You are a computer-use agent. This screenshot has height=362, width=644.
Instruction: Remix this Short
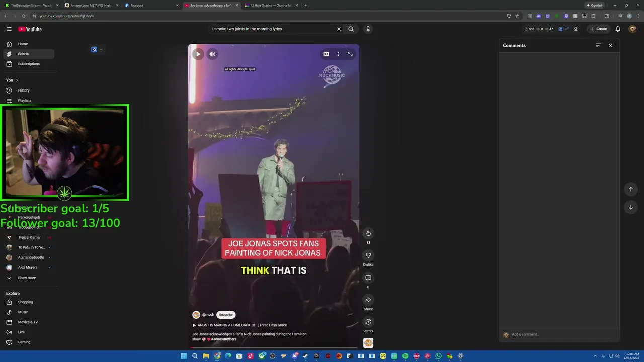[368, 322]
